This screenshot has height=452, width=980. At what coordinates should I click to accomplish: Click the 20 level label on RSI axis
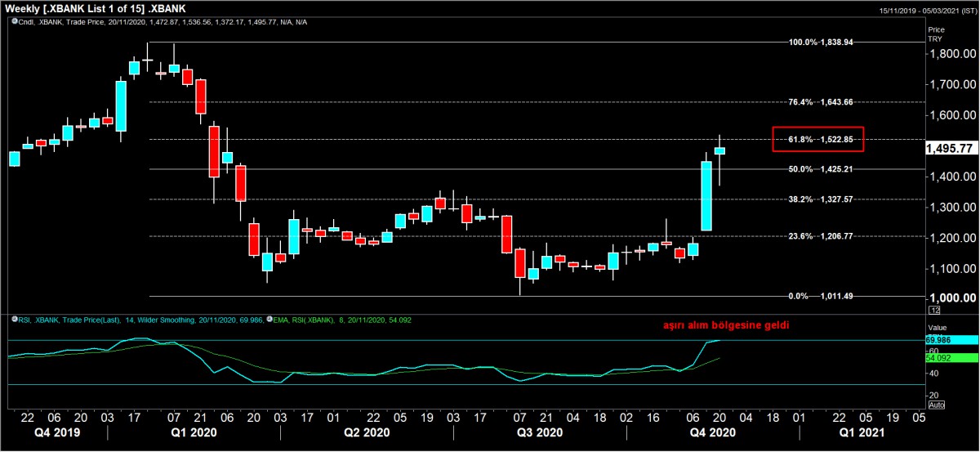[x=934, y=395]
